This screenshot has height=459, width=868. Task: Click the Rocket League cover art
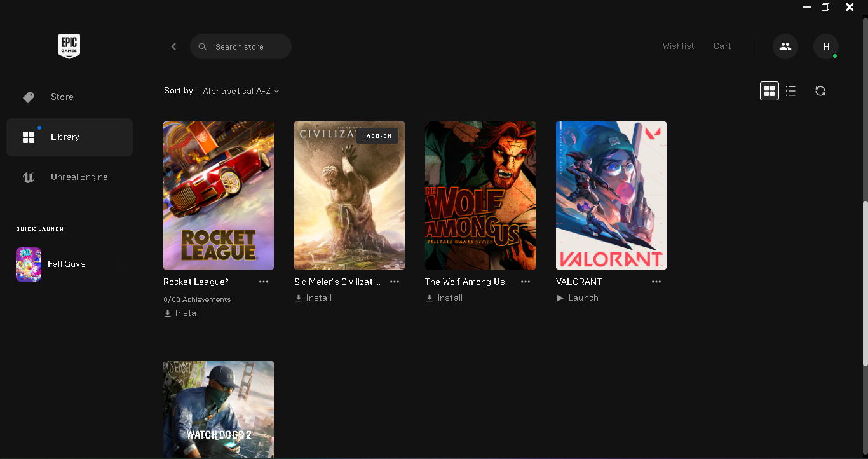pyautogui.click(x=219, y=195)
